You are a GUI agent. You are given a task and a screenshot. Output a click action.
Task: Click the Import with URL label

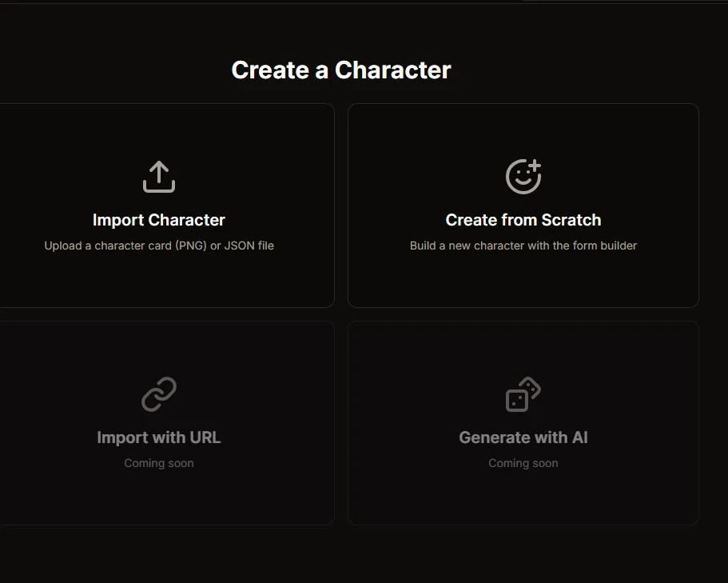pyautogui.click(x=159, y=437)
